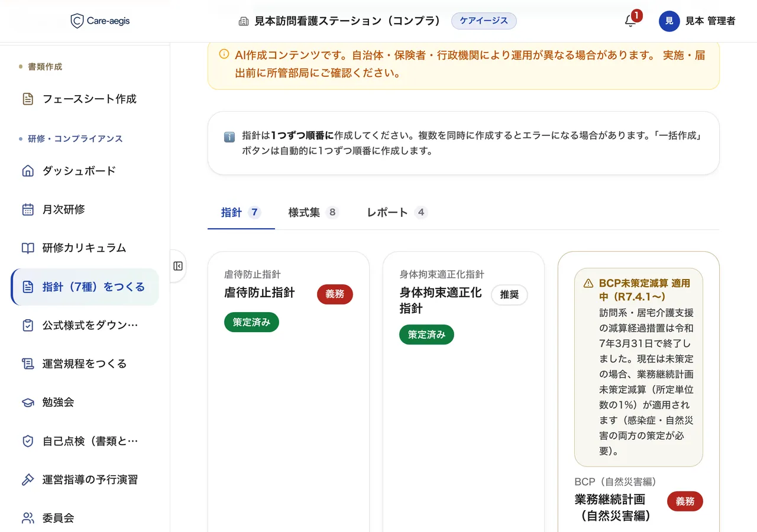
Task: Click the 策定済み badge on 虐待防止指針 card
Action: click(251, 322)
